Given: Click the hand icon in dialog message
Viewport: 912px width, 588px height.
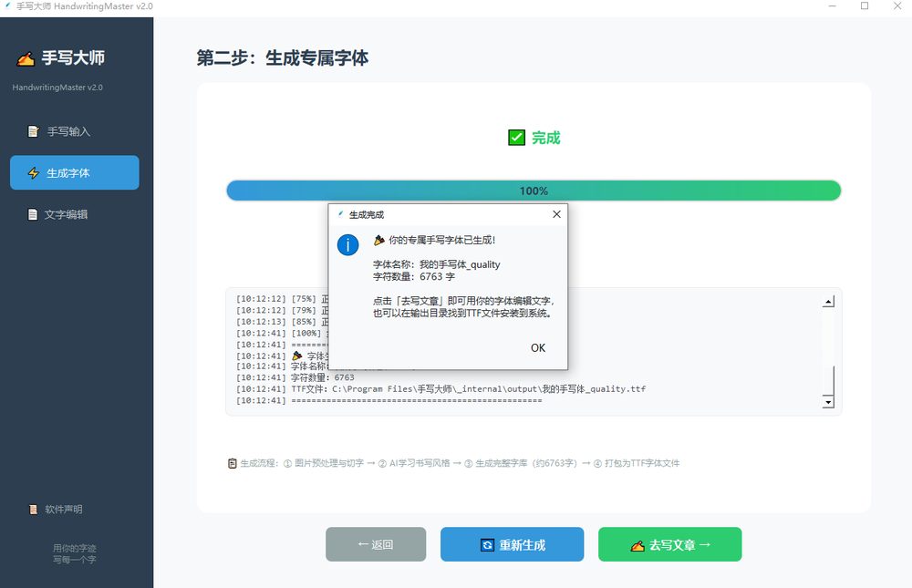Looking at the screenshot, I should click(x=379, y=240).
